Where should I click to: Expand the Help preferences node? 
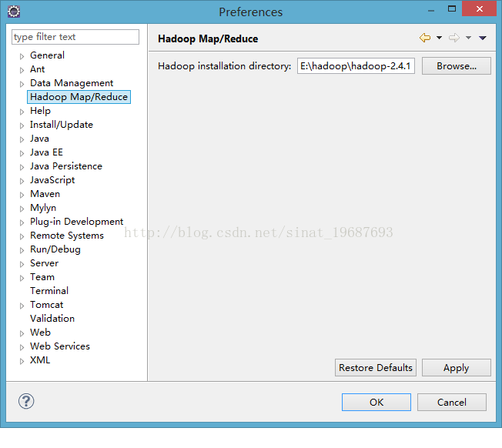pyautogui.click(x=22, y=112)
